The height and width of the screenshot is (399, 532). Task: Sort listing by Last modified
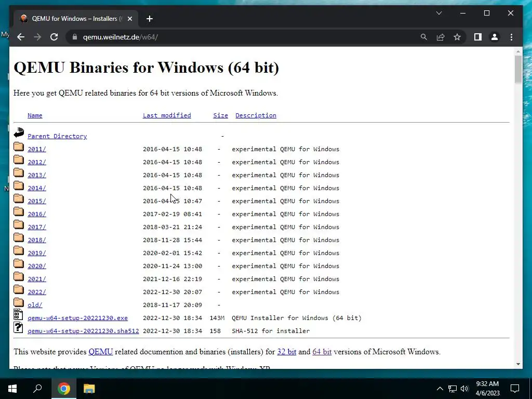(x=167, y=115)
